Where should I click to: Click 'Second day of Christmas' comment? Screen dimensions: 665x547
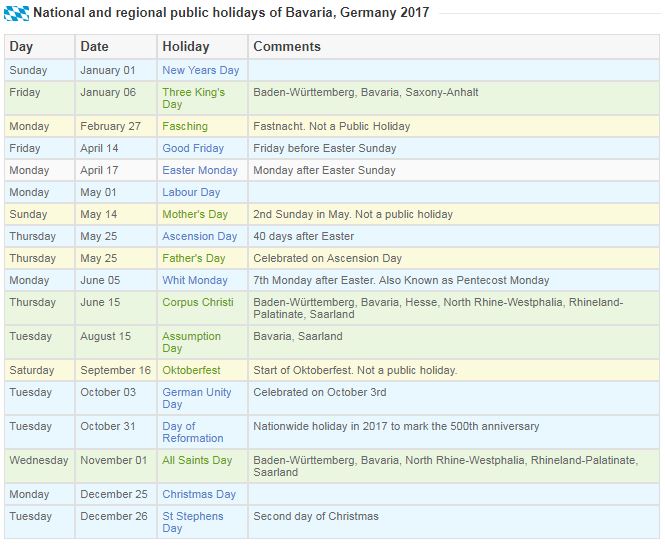pos(316,516)
